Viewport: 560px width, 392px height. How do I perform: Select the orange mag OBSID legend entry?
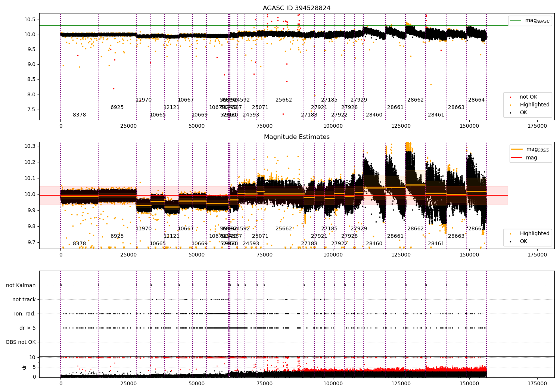coord(530,149)
